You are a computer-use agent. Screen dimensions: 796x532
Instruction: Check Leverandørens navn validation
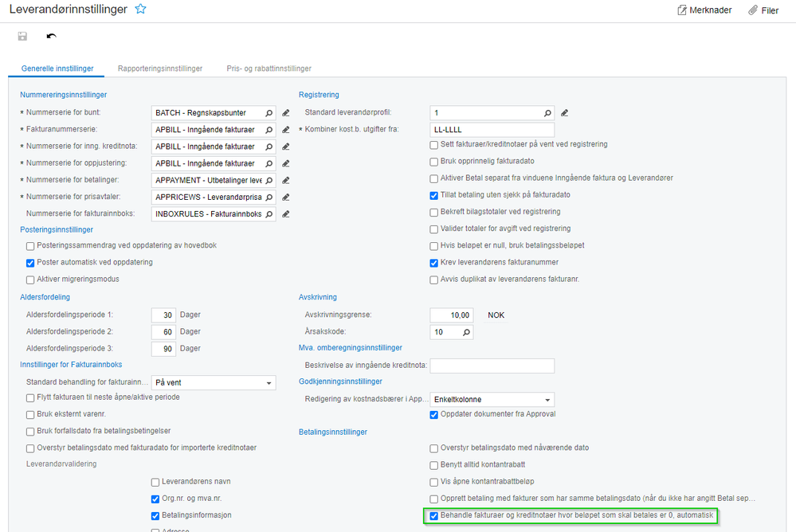click(155, 483)
